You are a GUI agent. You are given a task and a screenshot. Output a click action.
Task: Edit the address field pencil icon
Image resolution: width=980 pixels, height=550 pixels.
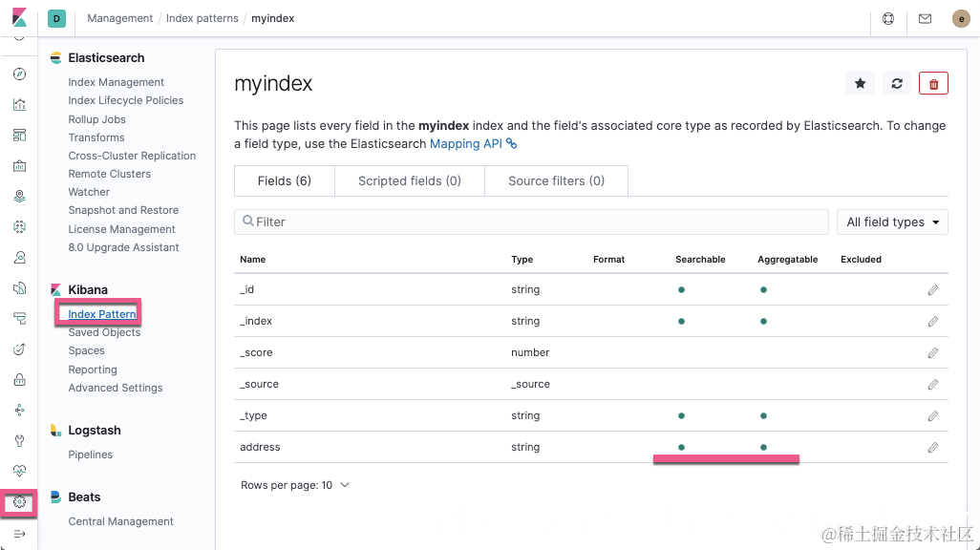tap(933, 447)
